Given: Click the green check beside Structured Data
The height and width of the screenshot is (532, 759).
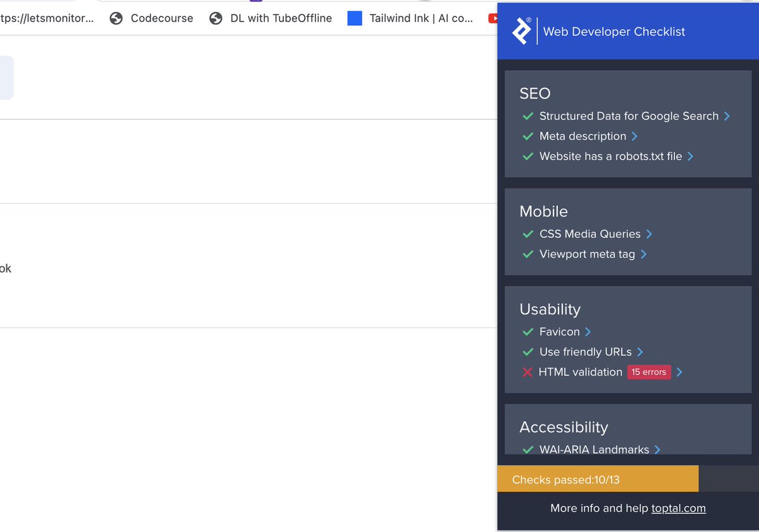Looking at the screenshot, I should point(528,116).
